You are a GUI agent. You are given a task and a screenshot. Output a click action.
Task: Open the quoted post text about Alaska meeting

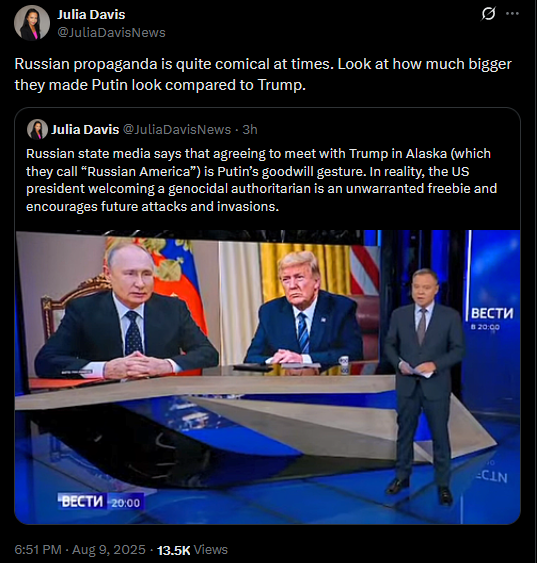(x=261, y=180)
